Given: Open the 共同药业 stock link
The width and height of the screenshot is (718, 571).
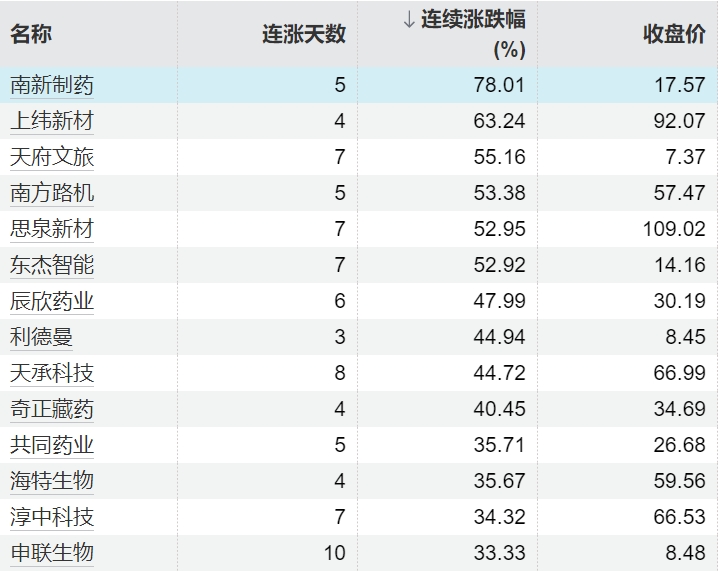Looking at the screenshot, I should pos(52,445).
